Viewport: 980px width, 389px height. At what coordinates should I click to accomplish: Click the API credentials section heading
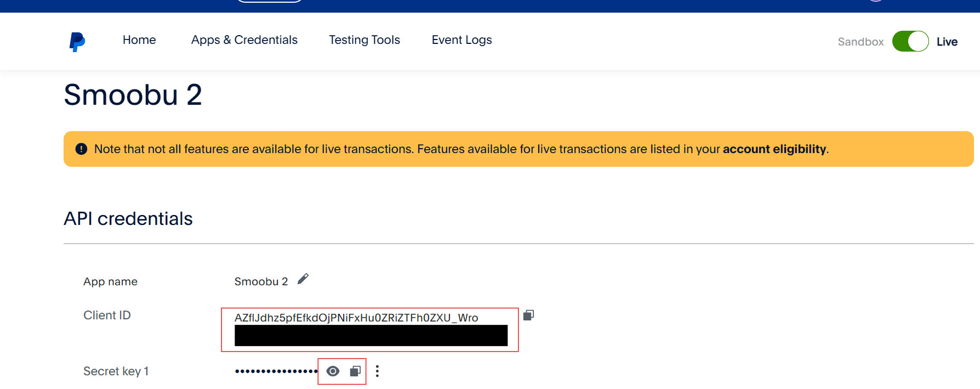pyautogui.click(x=128, y=219)
